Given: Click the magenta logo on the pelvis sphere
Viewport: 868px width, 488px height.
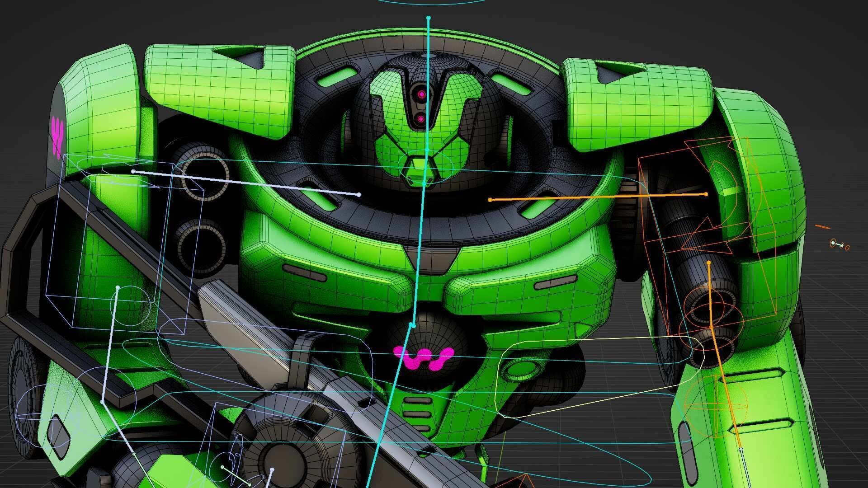Looking at the screenshot, I should (424, 358).
